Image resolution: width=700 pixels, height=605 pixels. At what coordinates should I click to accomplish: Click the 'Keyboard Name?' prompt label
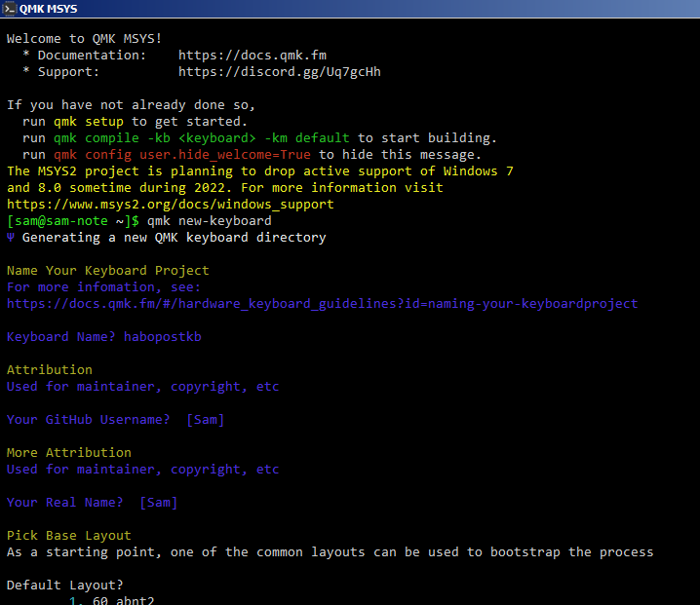tap(60, 337)
